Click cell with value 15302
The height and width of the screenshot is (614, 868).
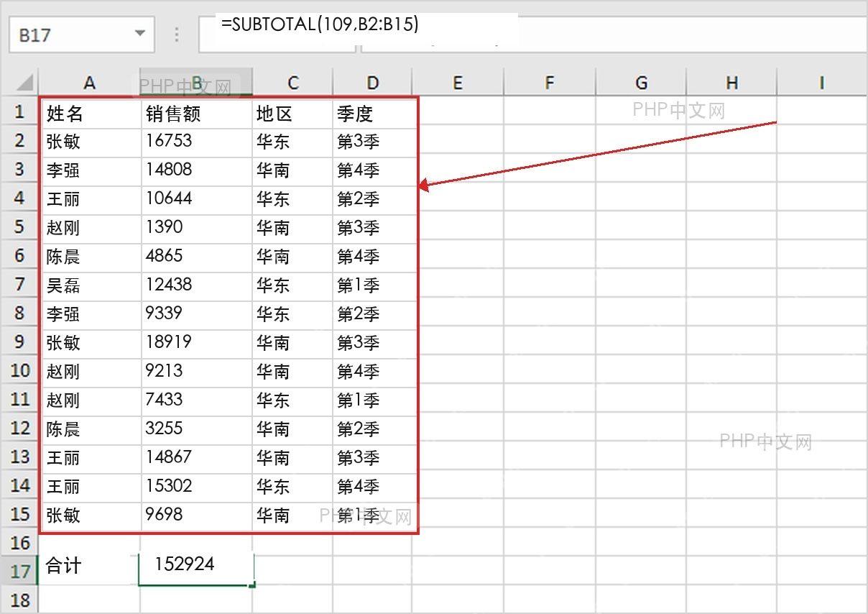[x=197, y=487]
